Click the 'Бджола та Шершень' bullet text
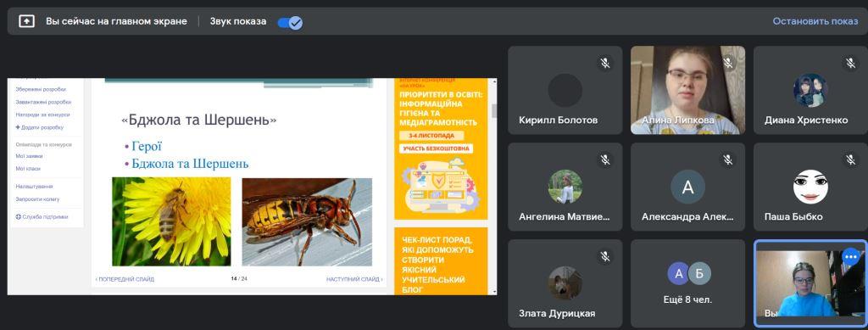The image size is (868, 330). pos(190,164)
